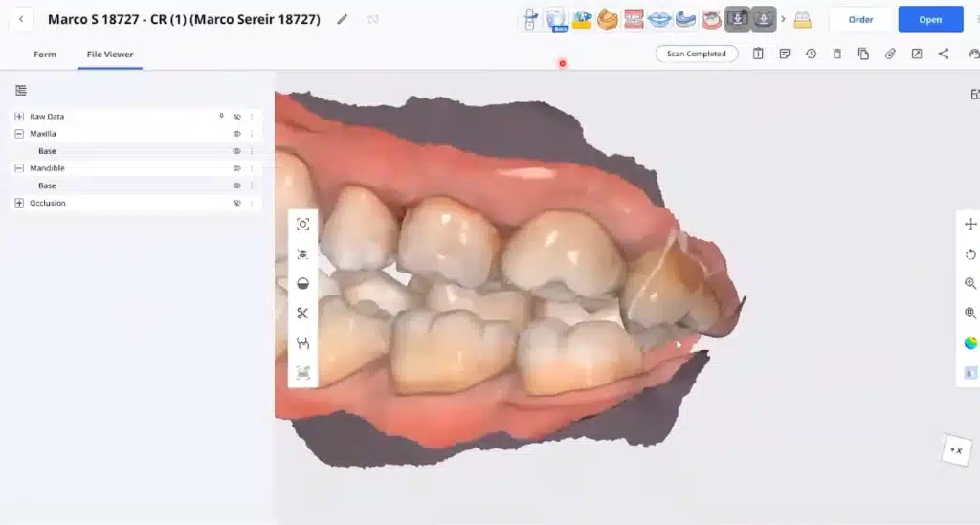Show the hidden Raw Data layer

(x=237, y=116)
